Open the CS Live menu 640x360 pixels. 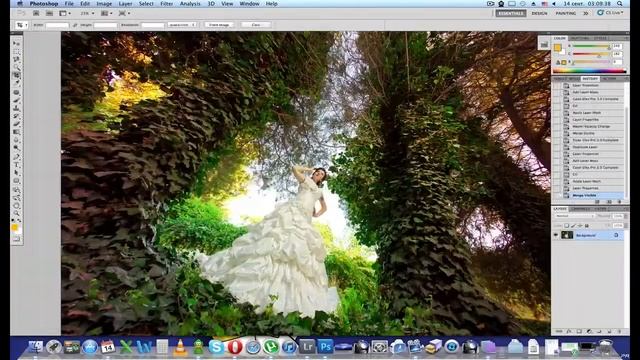(610, 13)
